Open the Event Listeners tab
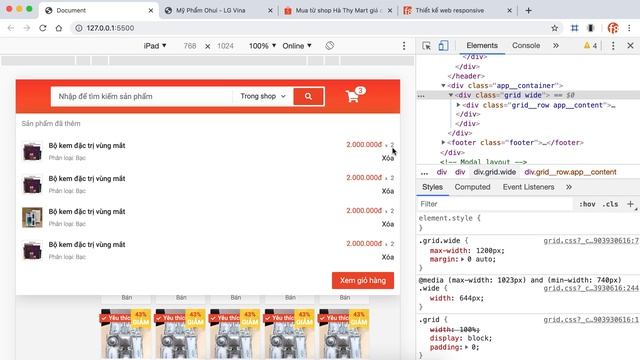The image size is (640, 360). pyautogui.click(x=529, y=187)
